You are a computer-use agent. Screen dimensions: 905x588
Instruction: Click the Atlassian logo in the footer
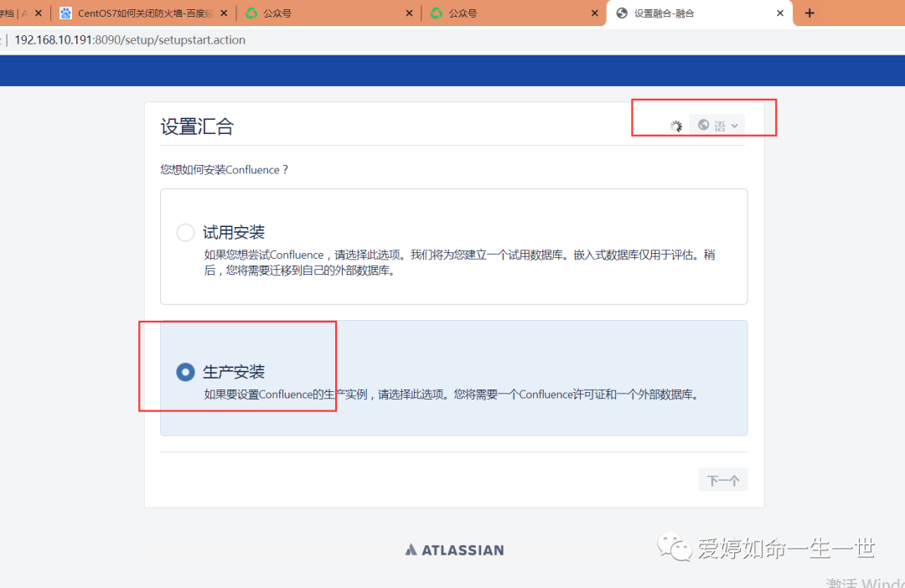(454, 550)
